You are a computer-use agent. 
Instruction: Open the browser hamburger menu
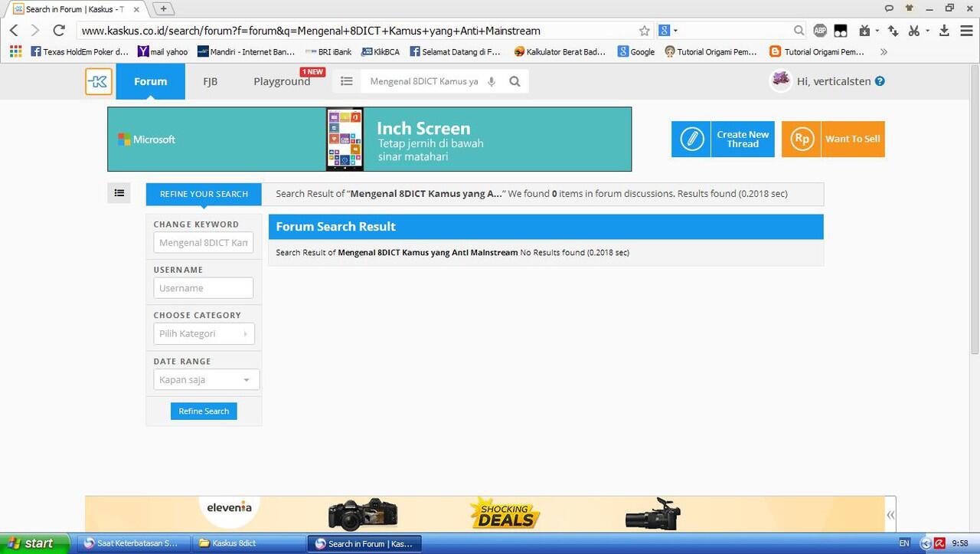point(965,31)
